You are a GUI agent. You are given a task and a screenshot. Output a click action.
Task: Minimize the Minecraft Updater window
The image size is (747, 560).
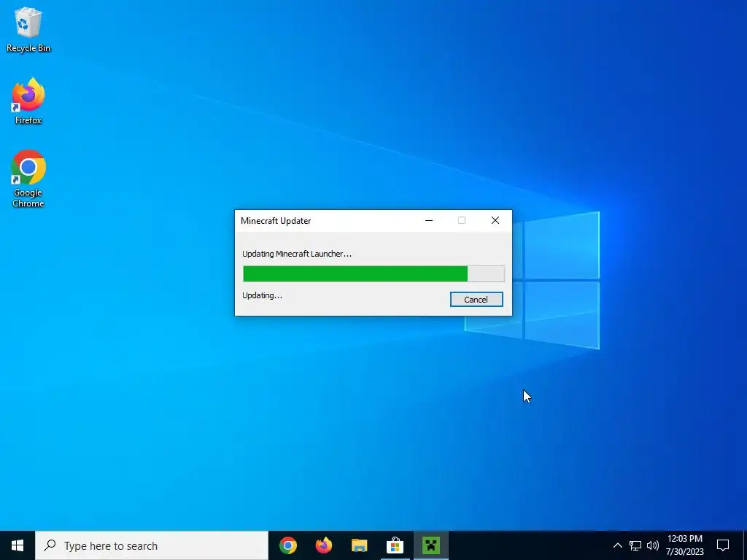(x=429, y=220)
